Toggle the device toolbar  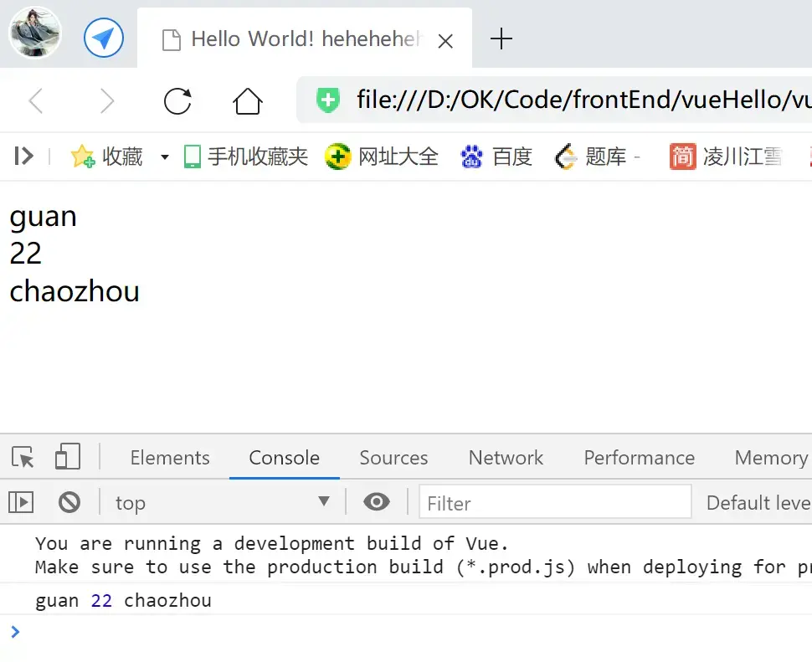tap(68, 456)
